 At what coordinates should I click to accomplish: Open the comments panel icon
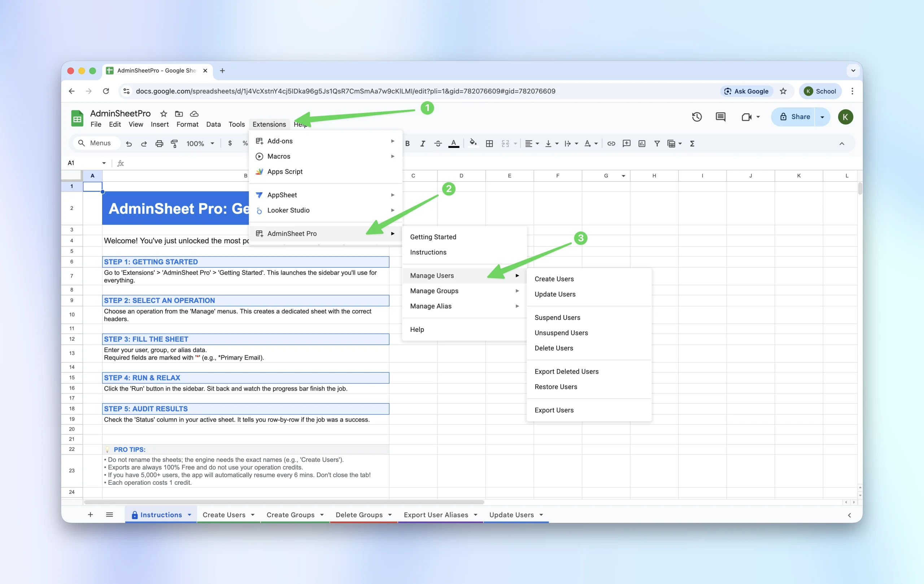pyautogui.click(x=720, y=117)
